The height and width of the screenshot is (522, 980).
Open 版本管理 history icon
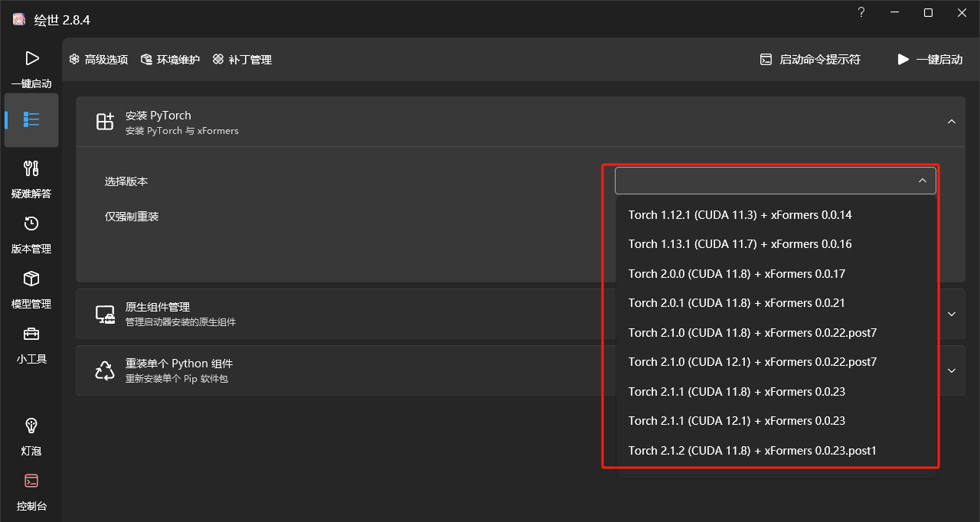31,223
